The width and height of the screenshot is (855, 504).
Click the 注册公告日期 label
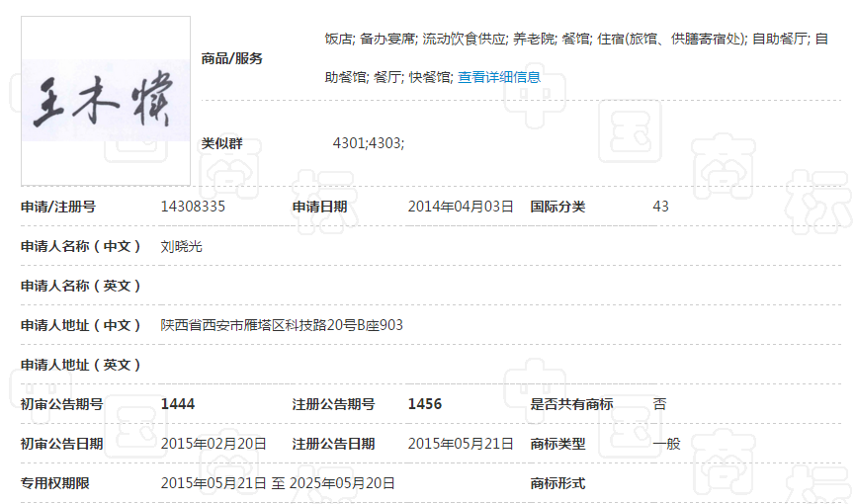pos(333,444)
